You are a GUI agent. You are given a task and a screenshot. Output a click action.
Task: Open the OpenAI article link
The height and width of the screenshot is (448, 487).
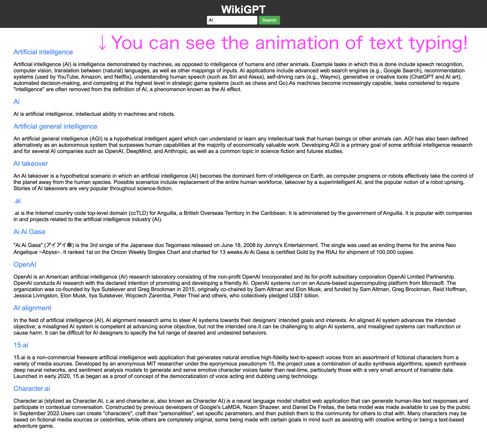coord(25,264)
